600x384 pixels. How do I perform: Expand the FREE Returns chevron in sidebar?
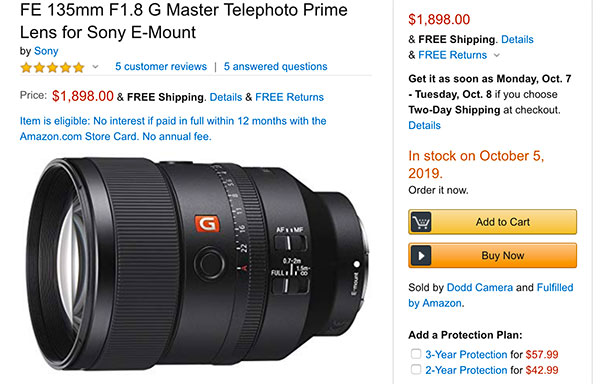point(497,55)
